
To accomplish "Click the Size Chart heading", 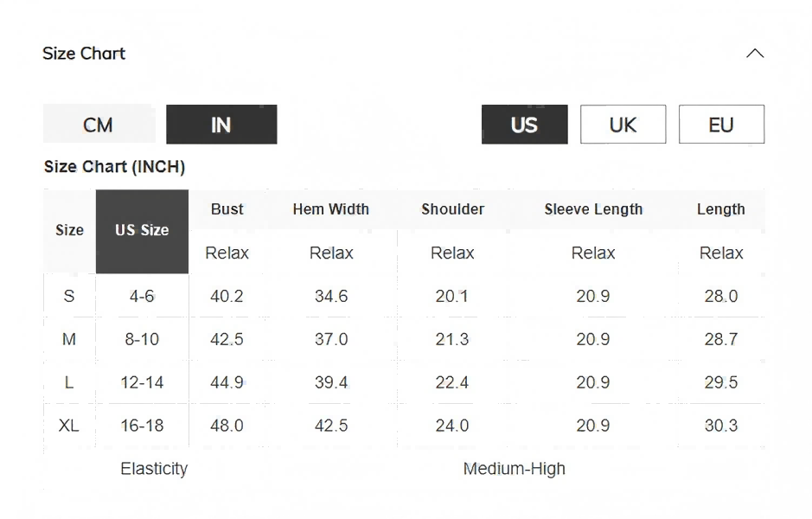I will pyautogui.click(x=84, y=54).
